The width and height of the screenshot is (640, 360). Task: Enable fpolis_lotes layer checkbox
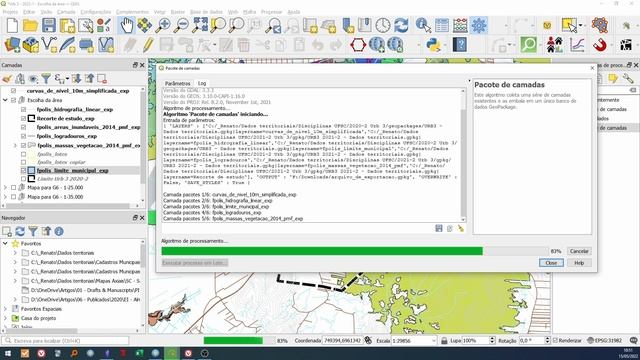tap(23, 154)
